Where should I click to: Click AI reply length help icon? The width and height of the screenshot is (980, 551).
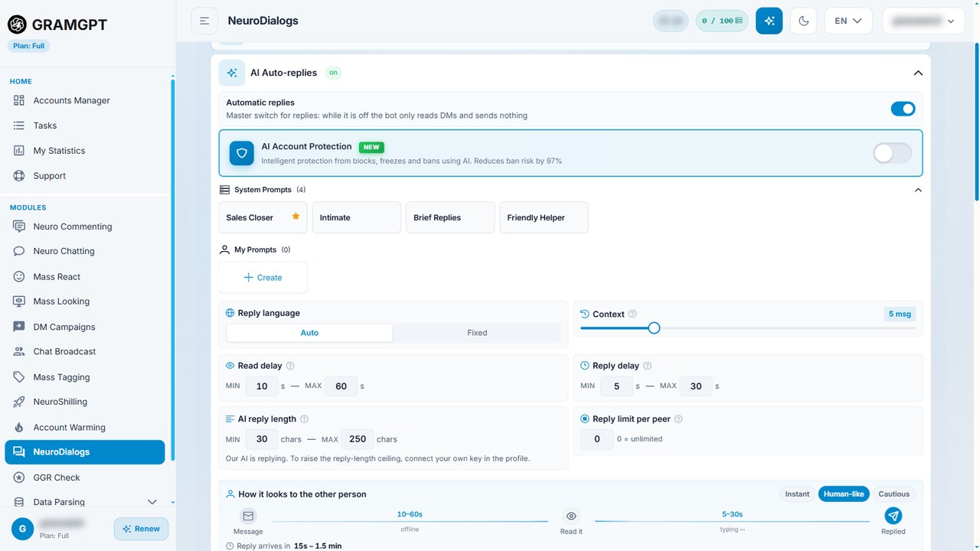[x=304, y=419]
